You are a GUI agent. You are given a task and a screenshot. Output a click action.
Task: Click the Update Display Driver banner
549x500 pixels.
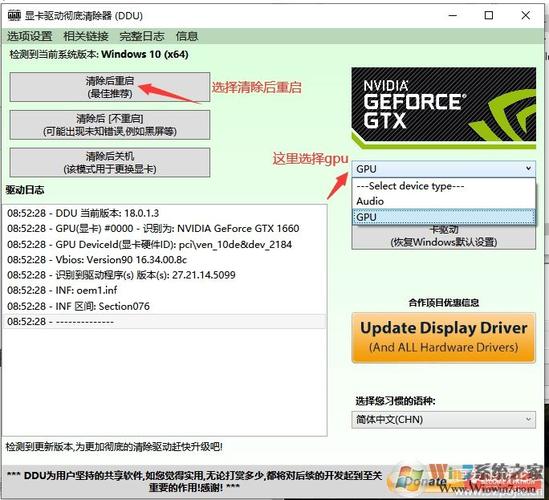point(444,338)
